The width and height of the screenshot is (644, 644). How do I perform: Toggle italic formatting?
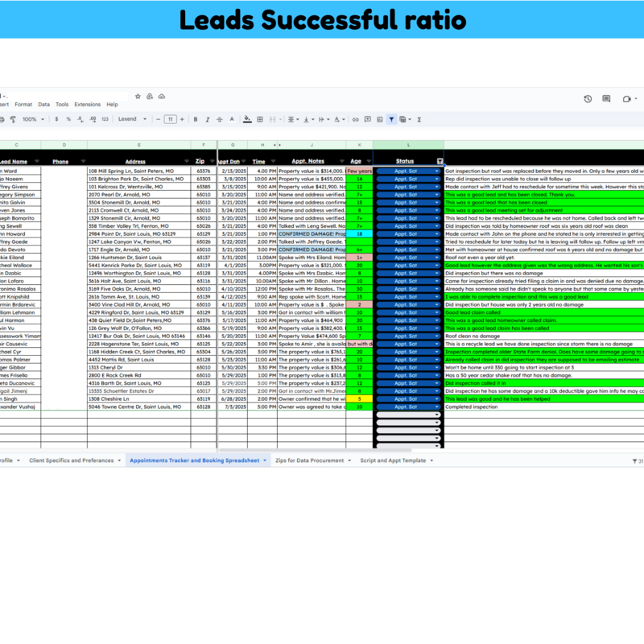(x=206, y=120)
